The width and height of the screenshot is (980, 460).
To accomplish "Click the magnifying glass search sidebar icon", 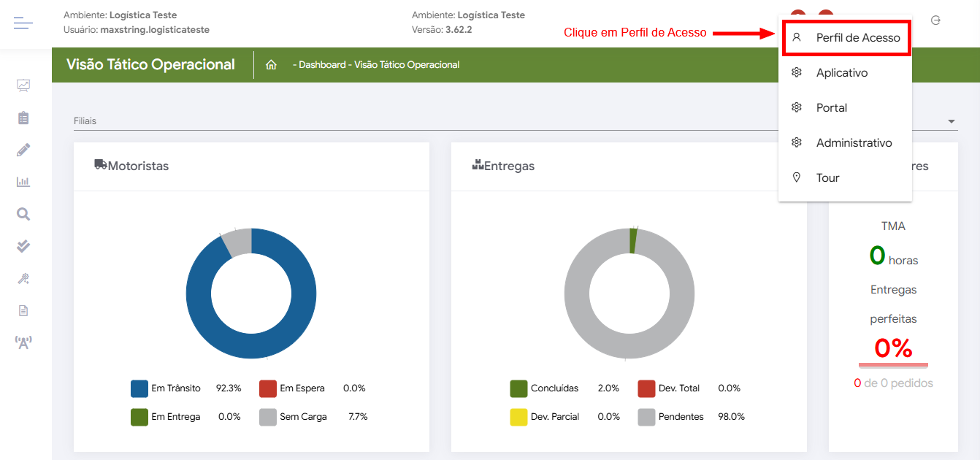I will pyautogui.click(x=23, y=214).
